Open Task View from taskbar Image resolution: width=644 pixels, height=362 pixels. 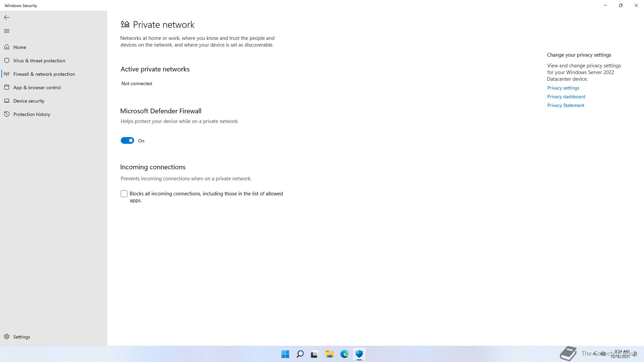pyautogui.click(x=315, y=354)
